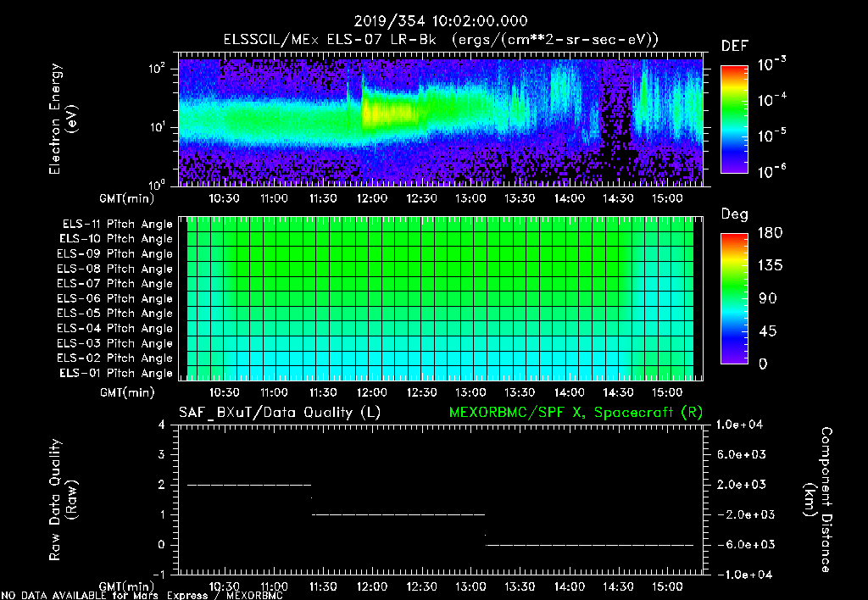Select the ELS-05 Pitch Angle row label
Image resolution: width=868 pixels, height=600 pixels.
(x=114, y=314)
